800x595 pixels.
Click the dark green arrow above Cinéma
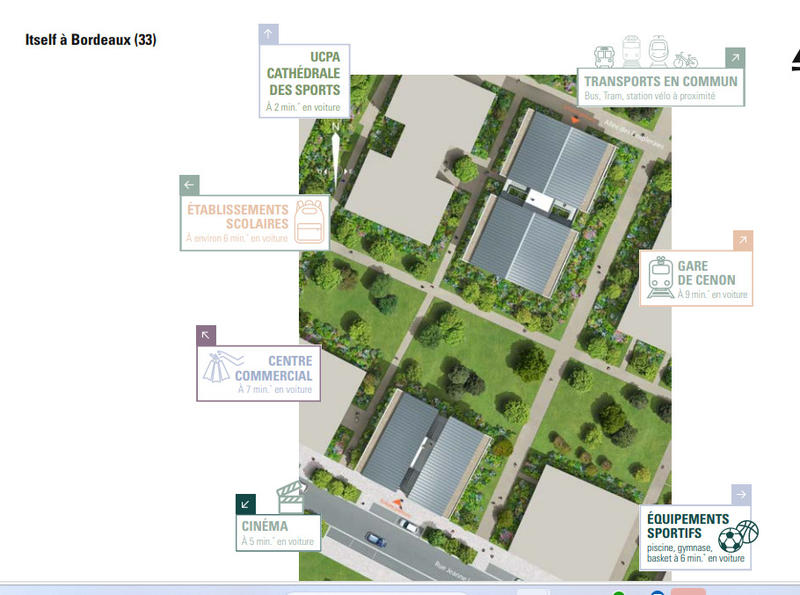click(x=246, y=505)
